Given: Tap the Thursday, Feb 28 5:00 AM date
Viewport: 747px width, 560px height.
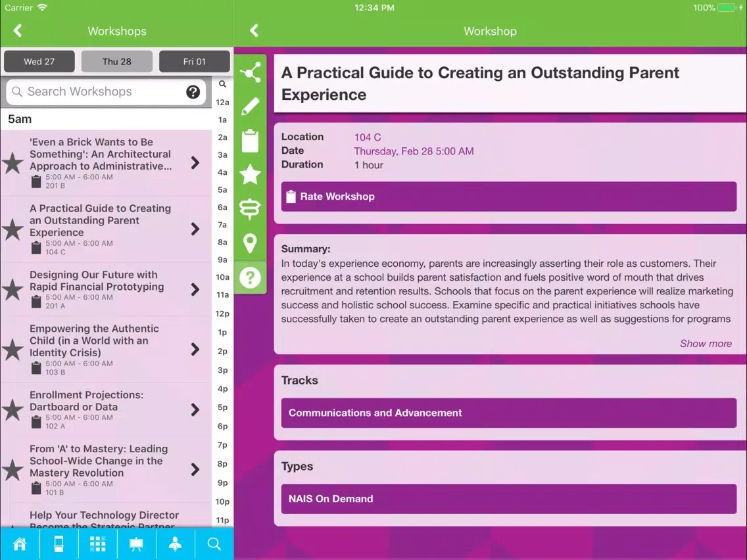Looking at the screenshot, I should pyautogui.click(x=414, y=151).
